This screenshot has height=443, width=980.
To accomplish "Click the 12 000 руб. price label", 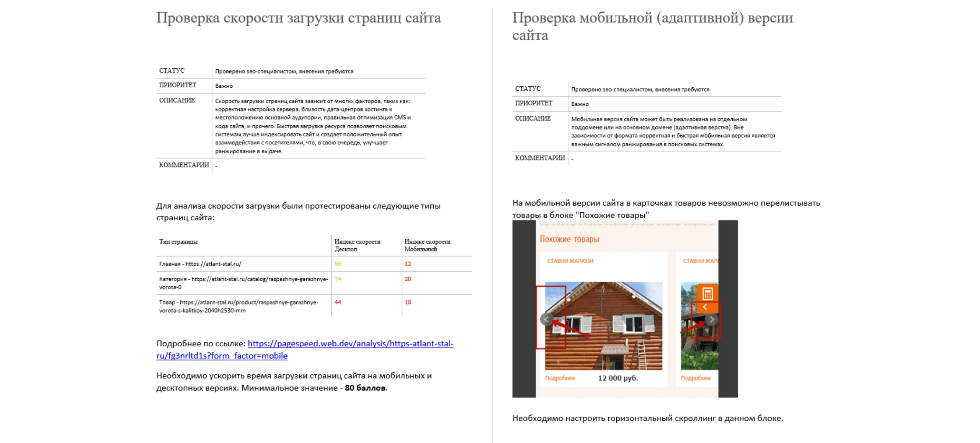I will [x=617, y=378].
